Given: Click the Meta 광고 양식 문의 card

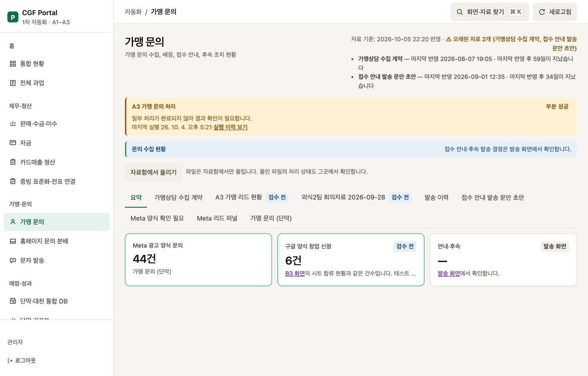Looking at the screenshot, I should coord(198,260).
